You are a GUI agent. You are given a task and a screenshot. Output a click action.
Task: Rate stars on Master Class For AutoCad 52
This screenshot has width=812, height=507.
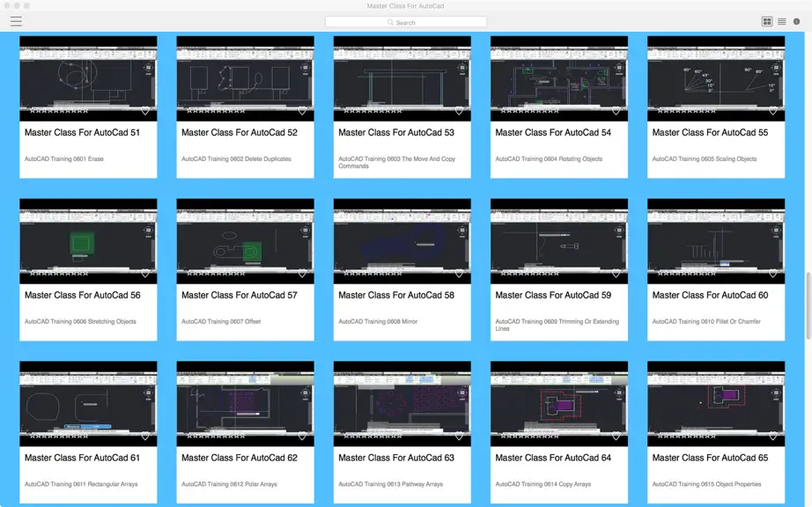click(216, 111)
